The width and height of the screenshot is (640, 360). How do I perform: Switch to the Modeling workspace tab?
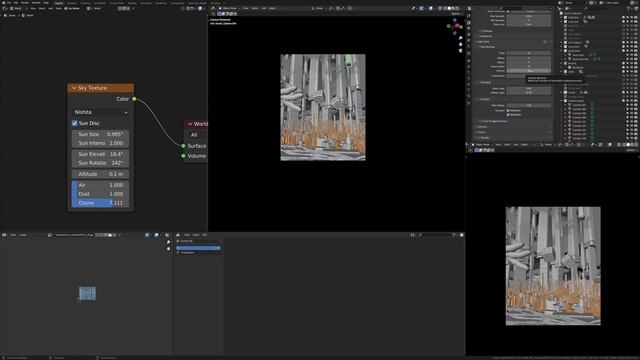coord(71,3)
